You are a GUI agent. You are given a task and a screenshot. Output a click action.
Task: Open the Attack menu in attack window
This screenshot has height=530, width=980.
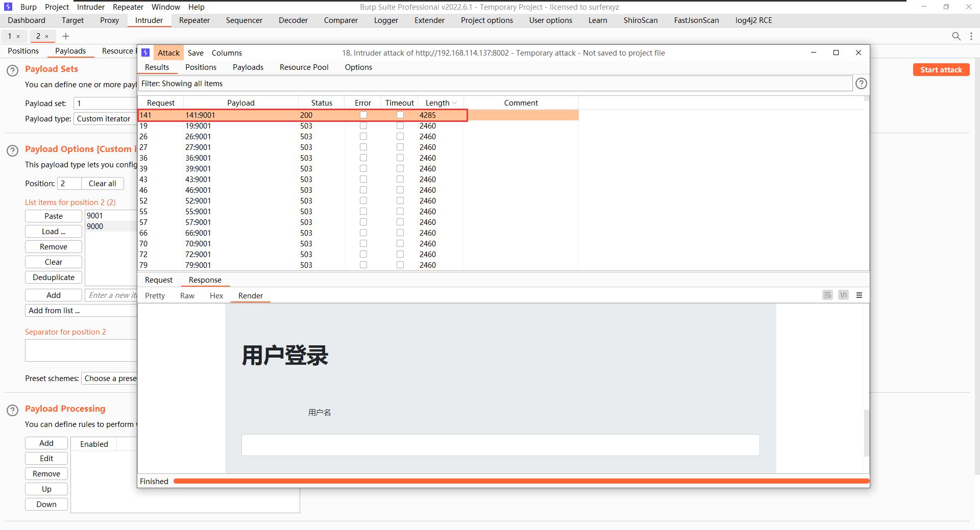(x=168, y=53)
